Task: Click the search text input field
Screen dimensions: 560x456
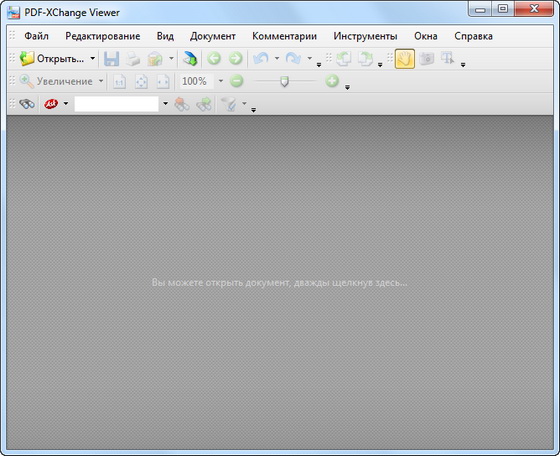Action: 116,104
